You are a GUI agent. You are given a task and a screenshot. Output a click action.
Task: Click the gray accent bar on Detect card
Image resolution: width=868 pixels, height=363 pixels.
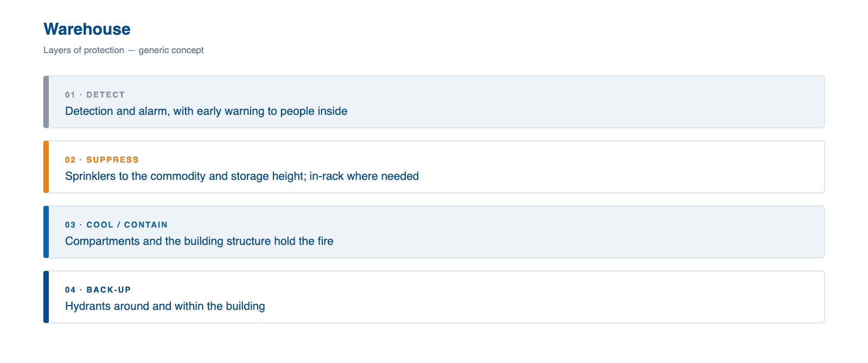pyautogui.click(x=46, y=102)
